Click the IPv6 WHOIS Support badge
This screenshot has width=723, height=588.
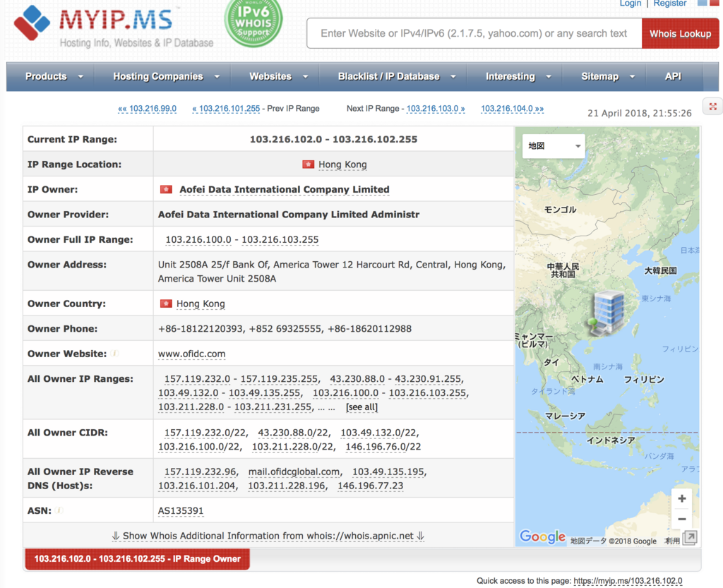pos(253,22)
